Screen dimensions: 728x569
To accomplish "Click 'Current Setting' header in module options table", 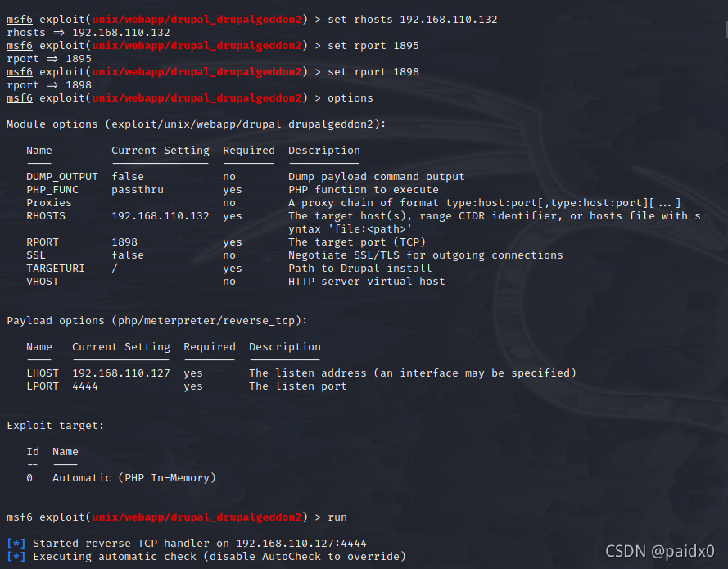I will 161,151.
